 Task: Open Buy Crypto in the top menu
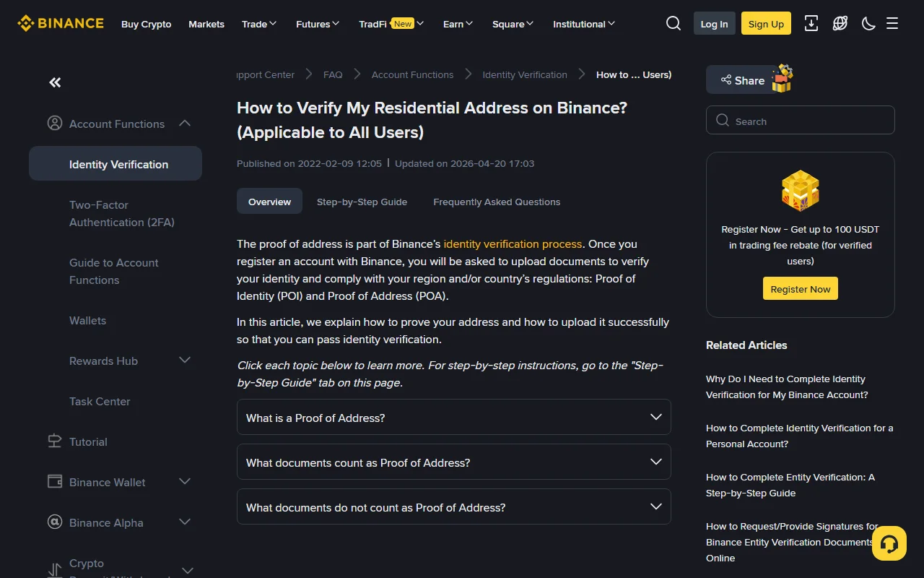(x=147, y=24)
